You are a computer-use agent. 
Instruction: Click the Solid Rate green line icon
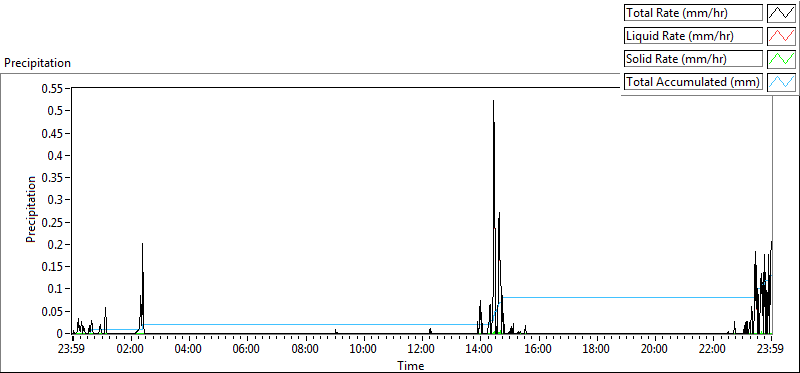[781, 59]
